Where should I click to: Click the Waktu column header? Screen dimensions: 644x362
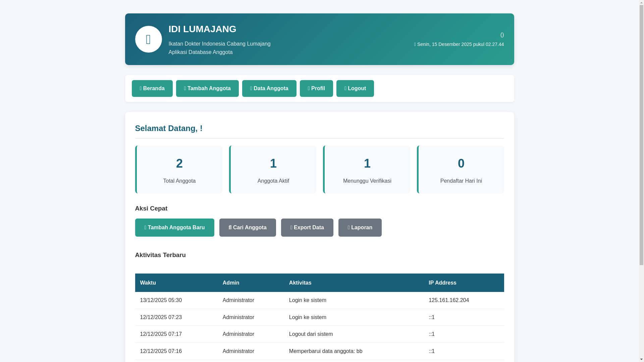(x=176, y=283)
